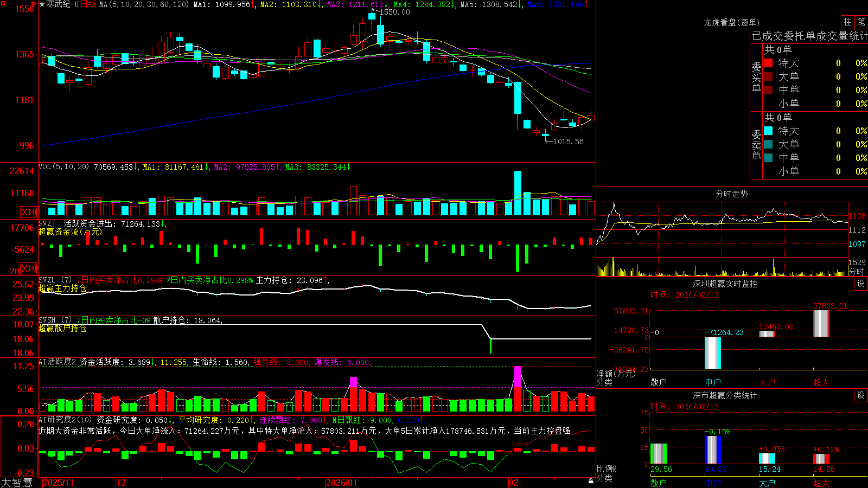Click the X10 scale marker in the volume panel
Viewport: 868px width, 488px height.
coord(29,212)
